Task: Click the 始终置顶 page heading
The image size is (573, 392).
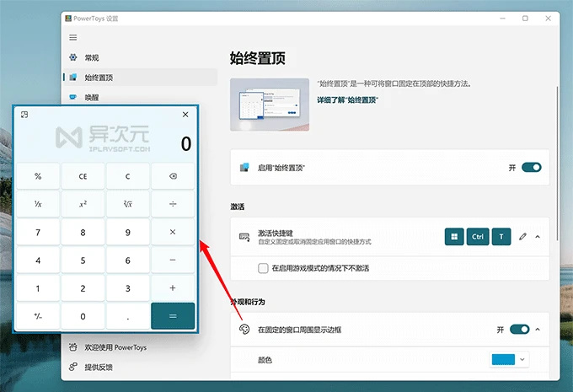Action: [258, 58]
